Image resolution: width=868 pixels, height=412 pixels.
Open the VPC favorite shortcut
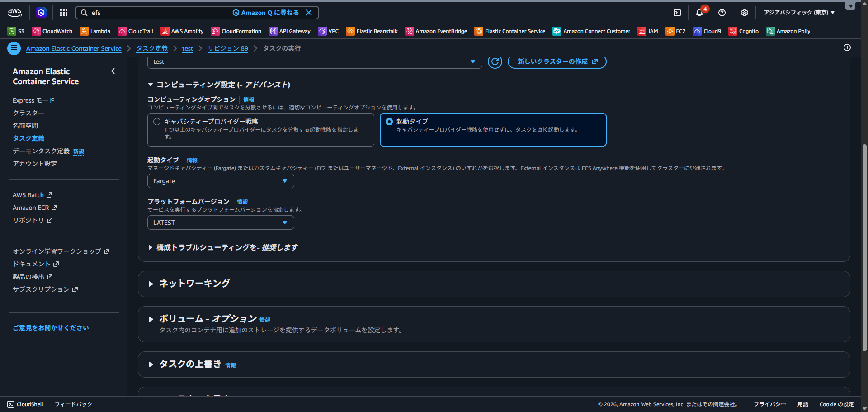(329, 31)
